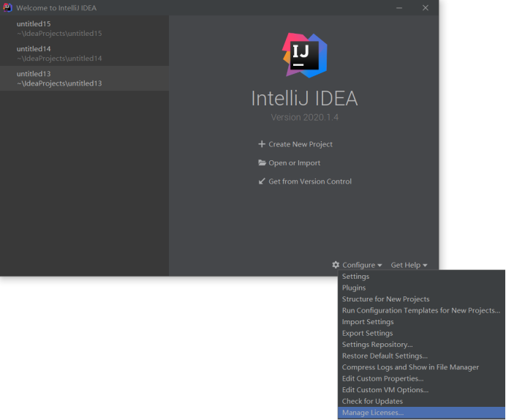
Task: Choose Settings from the Configure menu
Action: click(421, 277)
